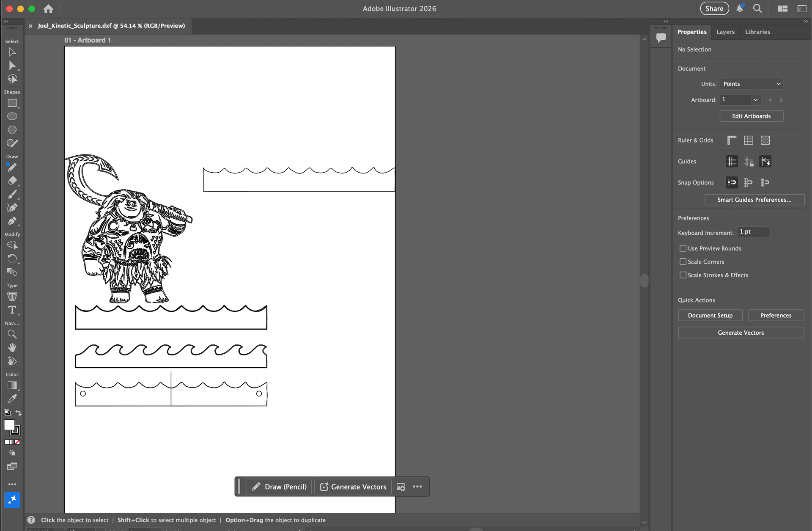812x531 pixels.
Task: Click the Share button
Action: pos(714,8)
